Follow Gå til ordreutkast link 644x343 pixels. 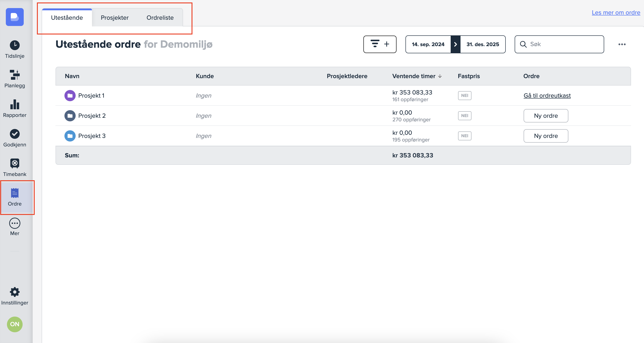pyautogui.click(x=547, y=96)
